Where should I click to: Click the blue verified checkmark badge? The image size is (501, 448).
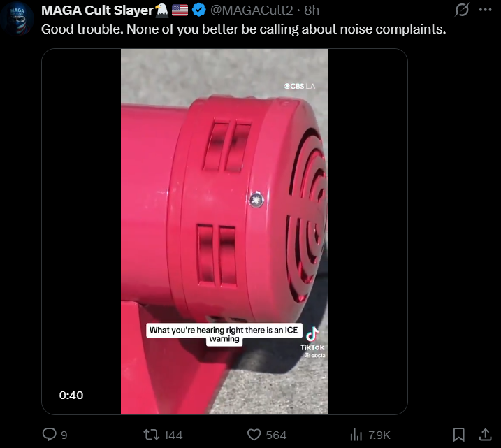[x=198, y=10]
